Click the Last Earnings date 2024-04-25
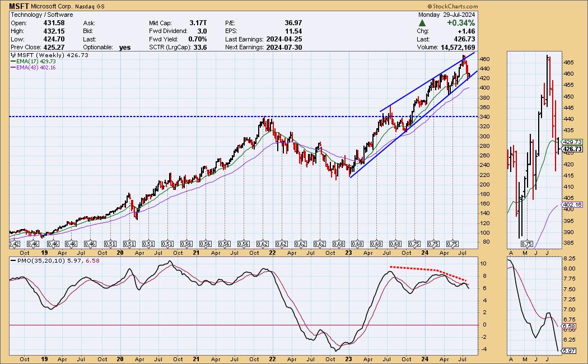588x364 pixels. click(x=284, y=39)
